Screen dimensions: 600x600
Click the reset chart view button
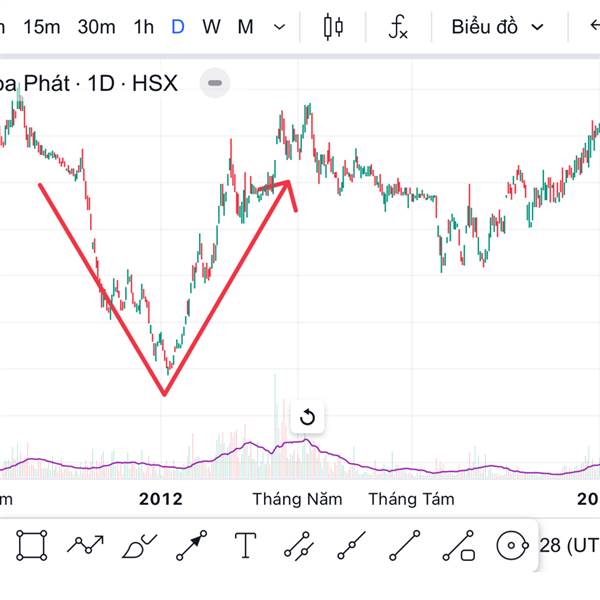click(308, 417)
